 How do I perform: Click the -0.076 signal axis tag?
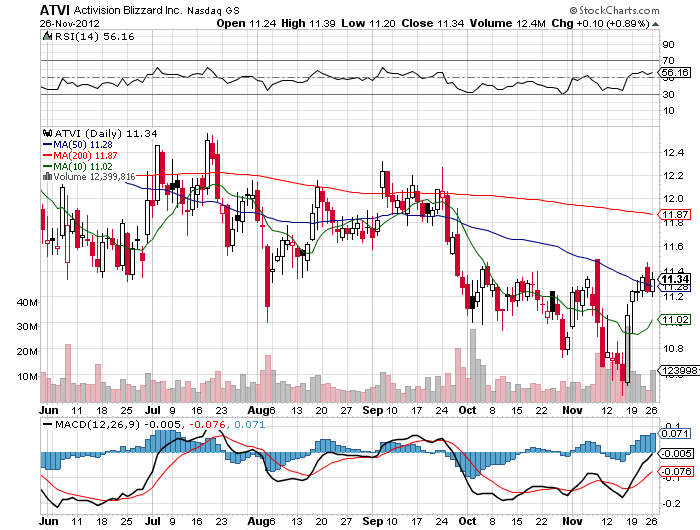[675, 472]
